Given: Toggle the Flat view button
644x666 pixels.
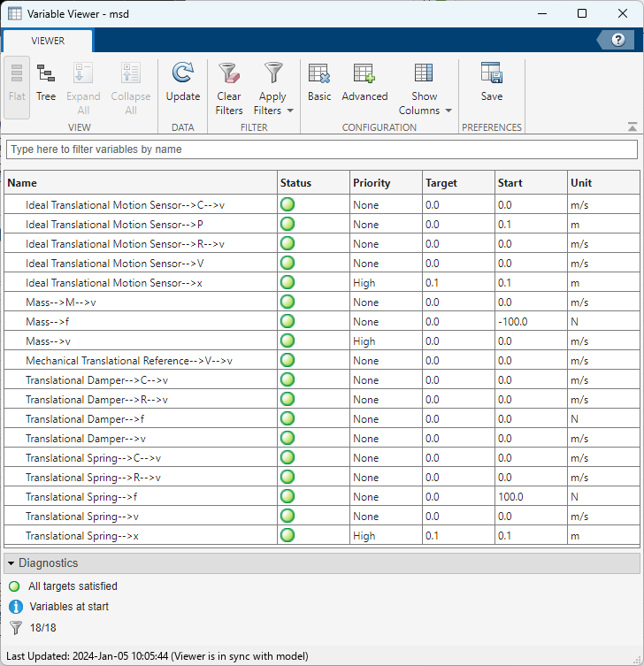Looking at the screenshot, I should (x=17, y=83).
